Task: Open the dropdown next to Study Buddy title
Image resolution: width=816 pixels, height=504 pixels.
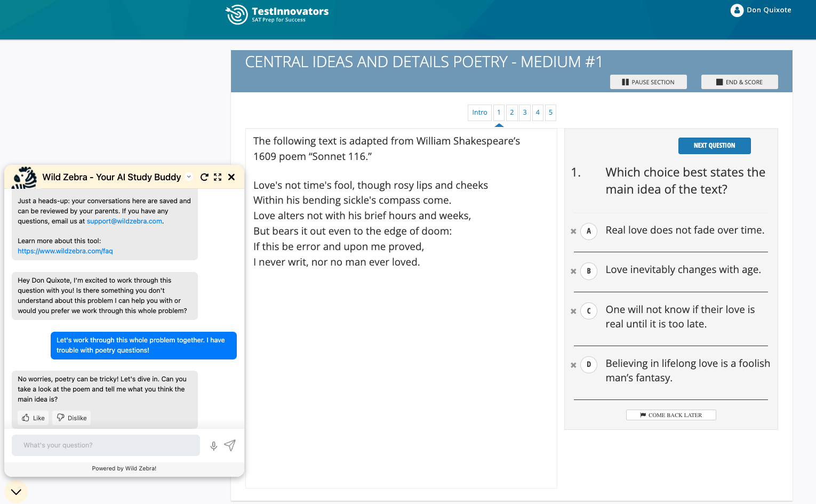Action: pos(189,177)
